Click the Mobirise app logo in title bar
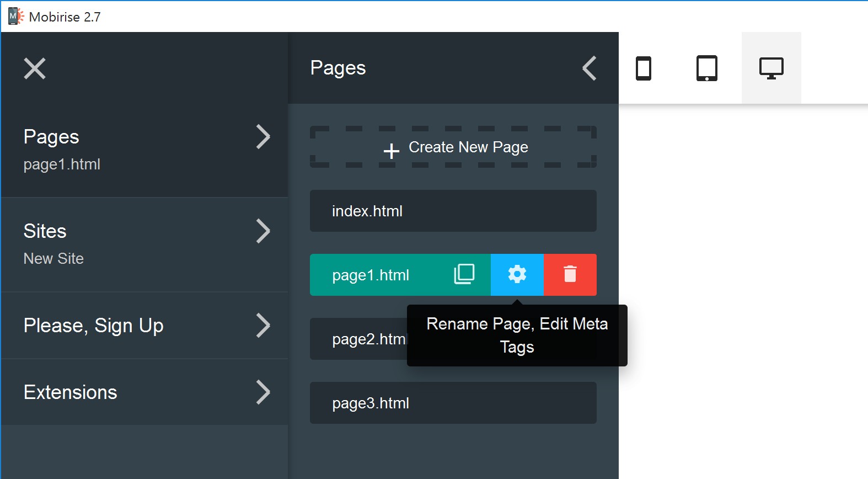 pos(15,17)
